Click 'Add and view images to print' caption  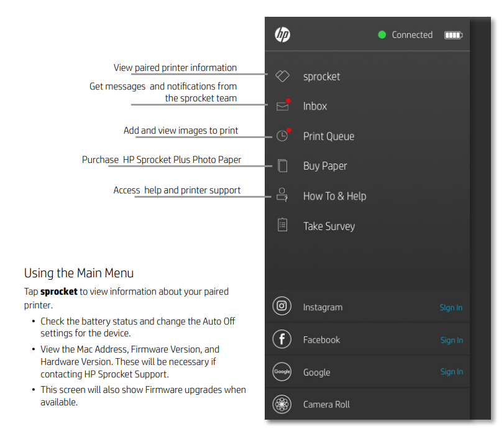181,131
